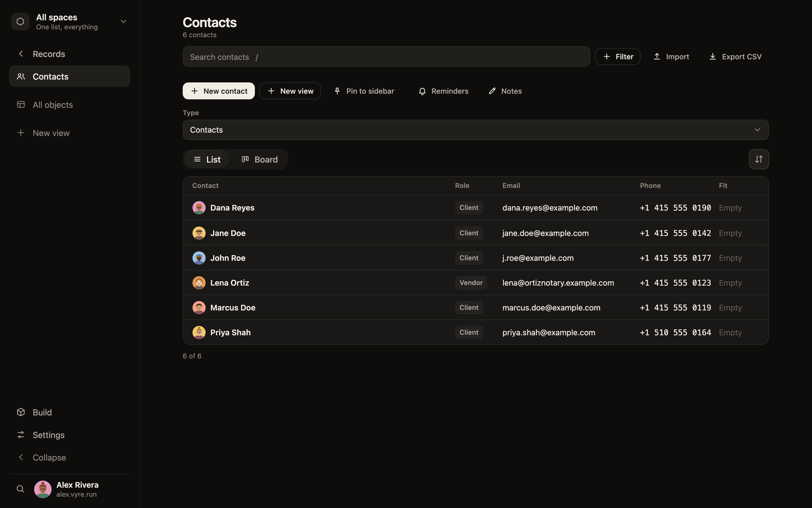Export contacts as CSV
The width and height of the screenshot is (812, 508).
pyautogui.click(x=735, y=56)
